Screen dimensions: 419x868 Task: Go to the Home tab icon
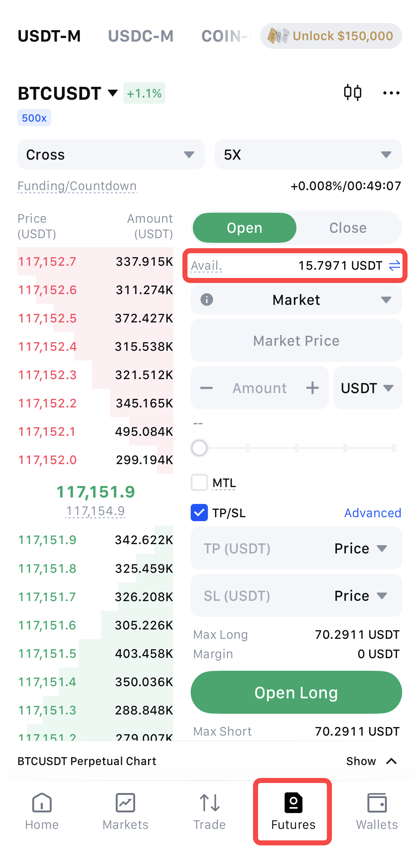42,803
